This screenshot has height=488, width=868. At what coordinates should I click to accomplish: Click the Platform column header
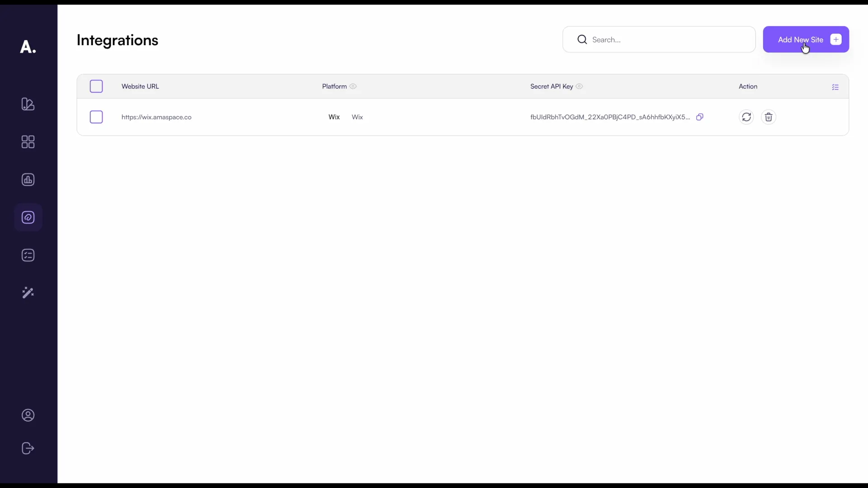334,86
